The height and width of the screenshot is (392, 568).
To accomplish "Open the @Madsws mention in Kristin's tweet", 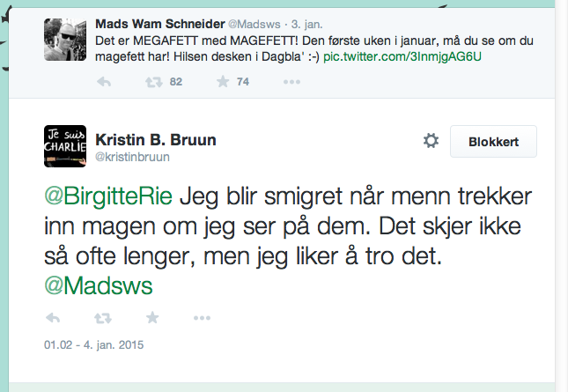I will coord(99,285).
